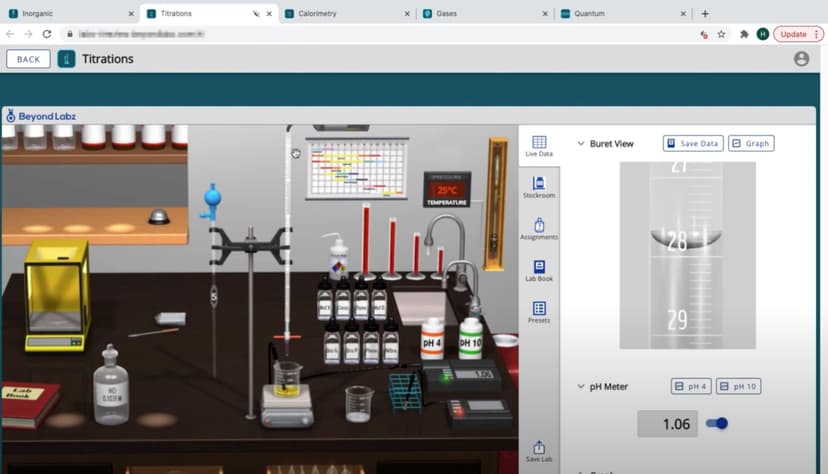Close the Inorganic tab
This screenshot has width=828, height=474.
(x=131, y=14)
